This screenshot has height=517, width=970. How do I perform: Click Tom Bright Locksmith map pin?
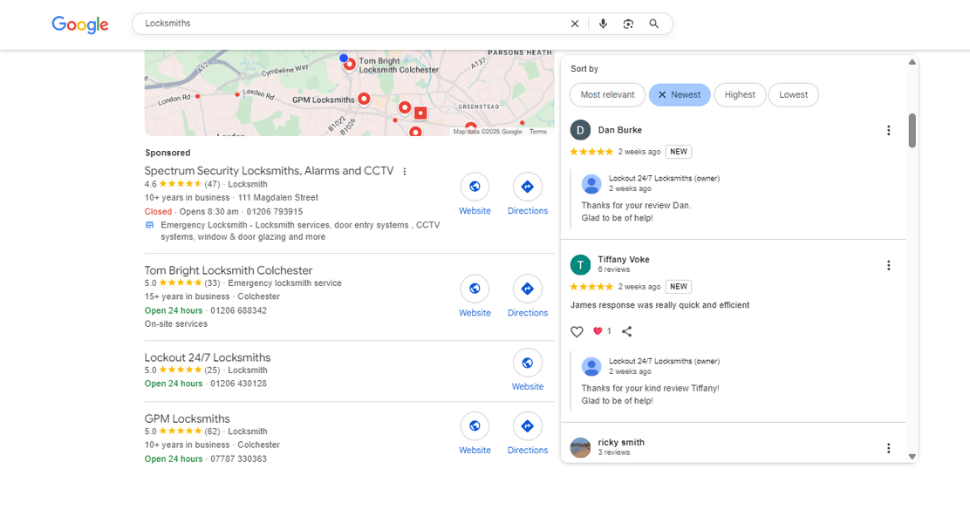tap(350, 64)
